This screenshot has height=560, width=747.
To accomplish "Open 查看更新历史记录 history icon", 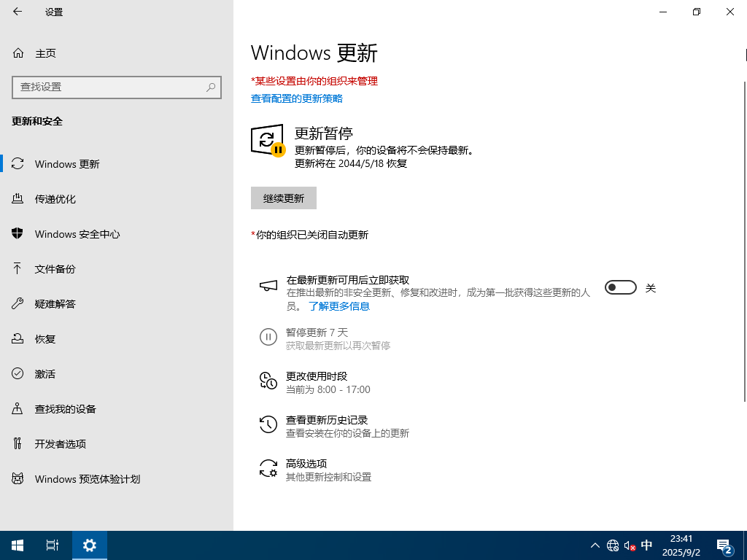I will click(268, 424).
